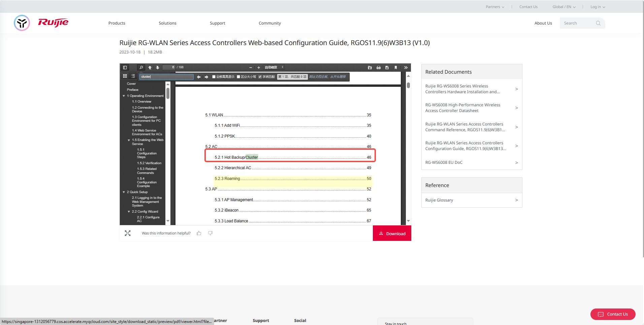Click the thumbs up helpful icon
644x325 pixels.
tap(199, 233)
